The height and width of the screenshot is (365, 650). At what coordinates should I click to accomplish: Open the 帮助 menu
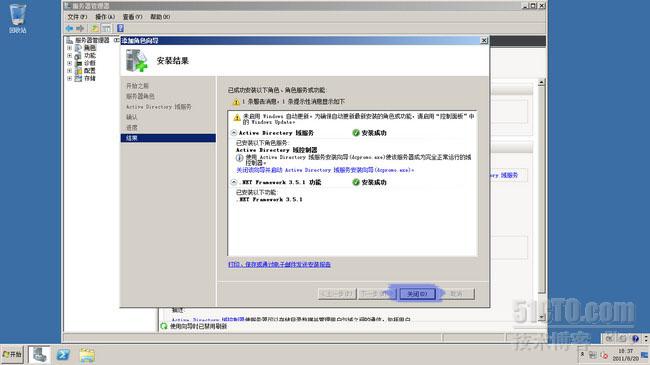[160, 17]
